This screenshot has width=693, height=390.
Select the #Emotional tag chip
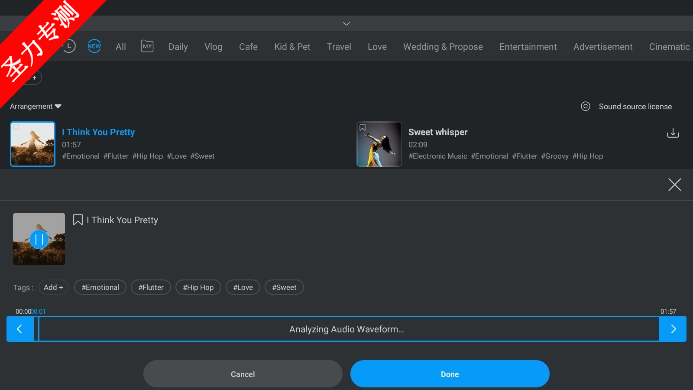[100, 287]
